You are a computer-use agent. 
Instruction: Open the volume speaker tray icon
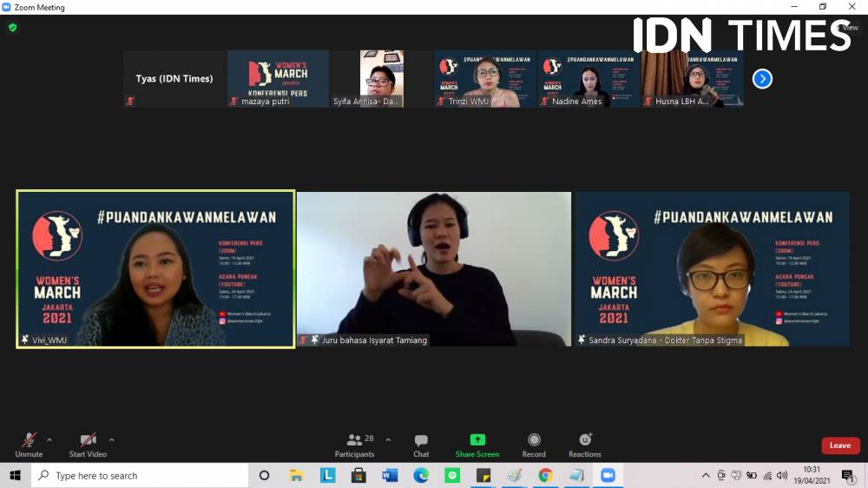tap(782, 476)
